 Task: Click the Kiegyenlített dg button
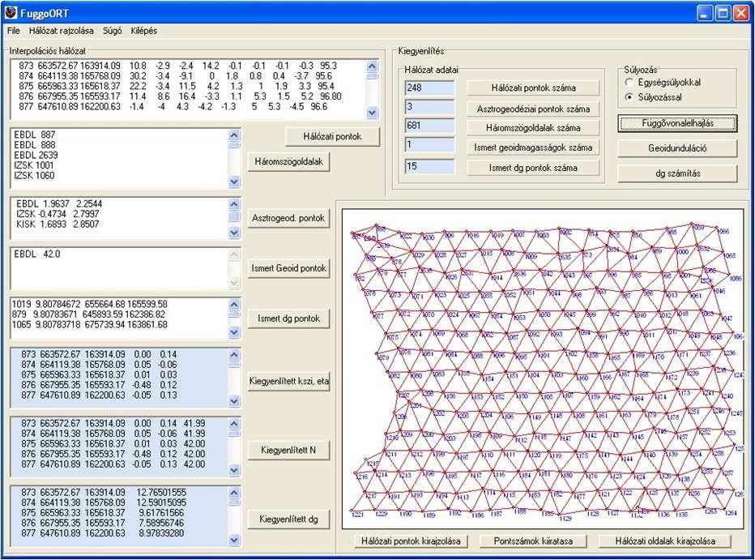point(288,519)
